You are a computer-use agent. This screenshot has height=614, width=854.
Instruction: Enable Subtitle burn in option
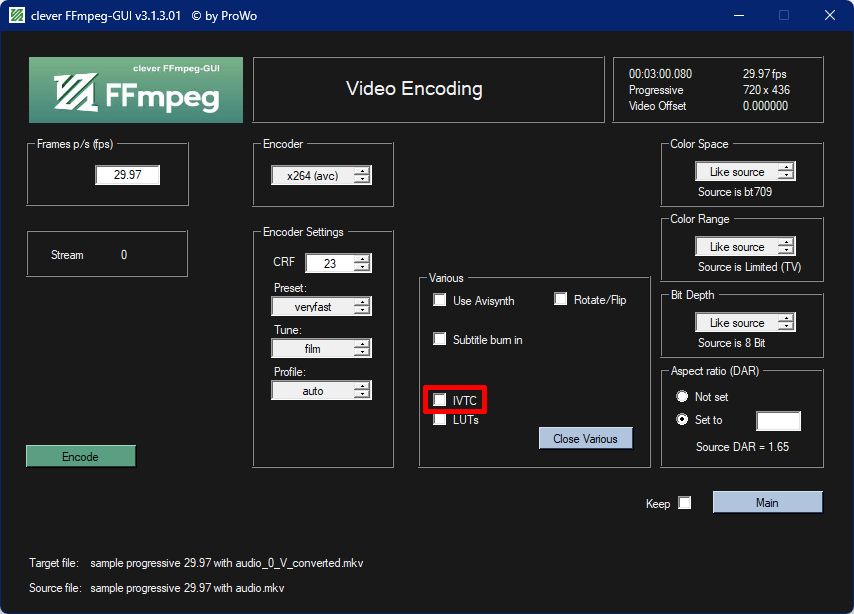(440, 339)
